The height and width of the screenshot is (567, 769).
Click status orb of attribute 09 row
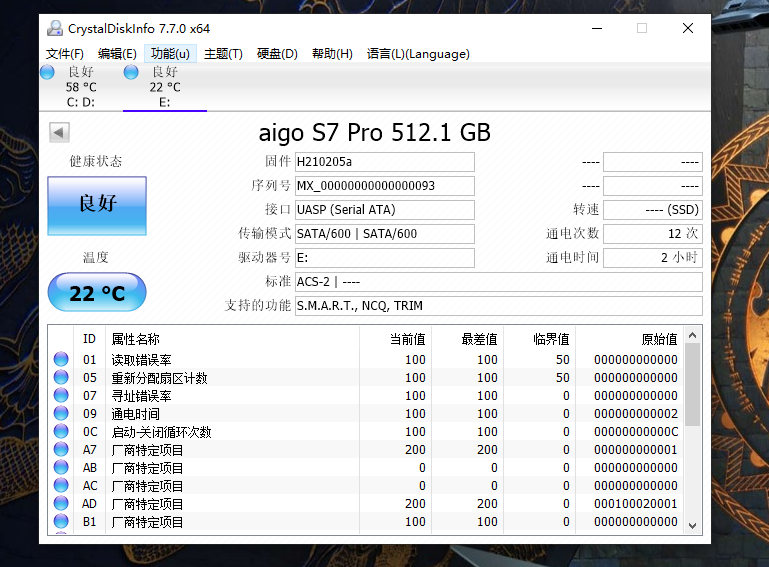61,413
